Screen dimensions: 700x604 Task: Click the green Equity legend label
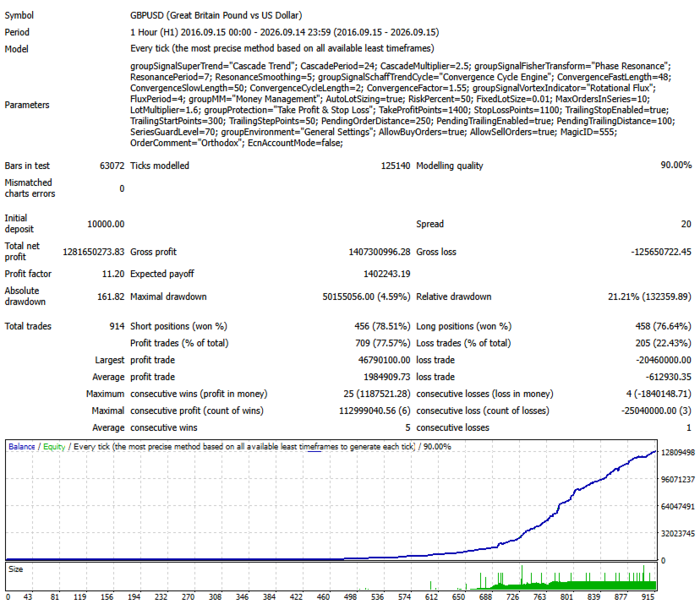tap(54, 447)
